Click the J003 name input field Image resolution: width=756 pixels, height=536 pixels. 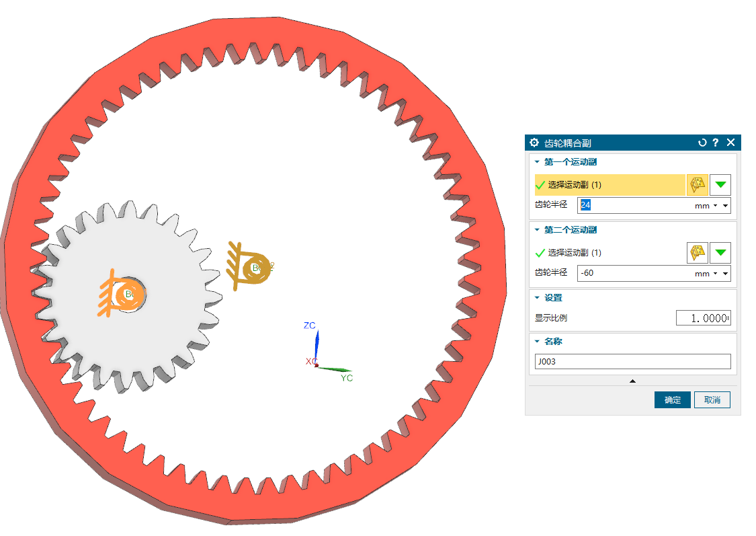(632, 362)
